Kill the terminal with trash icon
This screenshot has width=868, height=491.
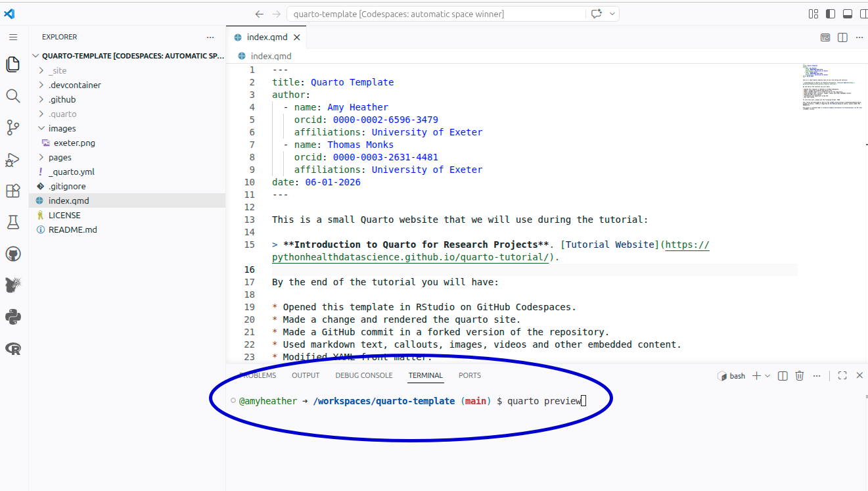pos(800,376)
